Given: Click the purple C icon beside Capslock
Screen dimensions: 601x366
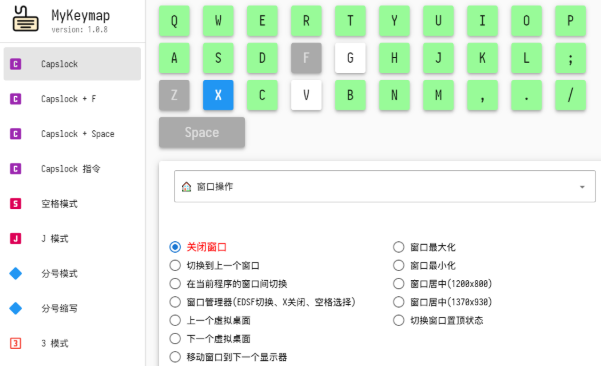Looking at the screenshot, I should [15, 64].
